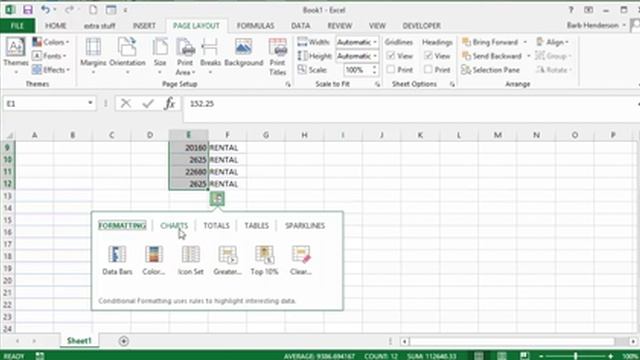Switch to the DATA ribbon tab
The height and width of the screenshot is (360, 640).
point(300,26)
